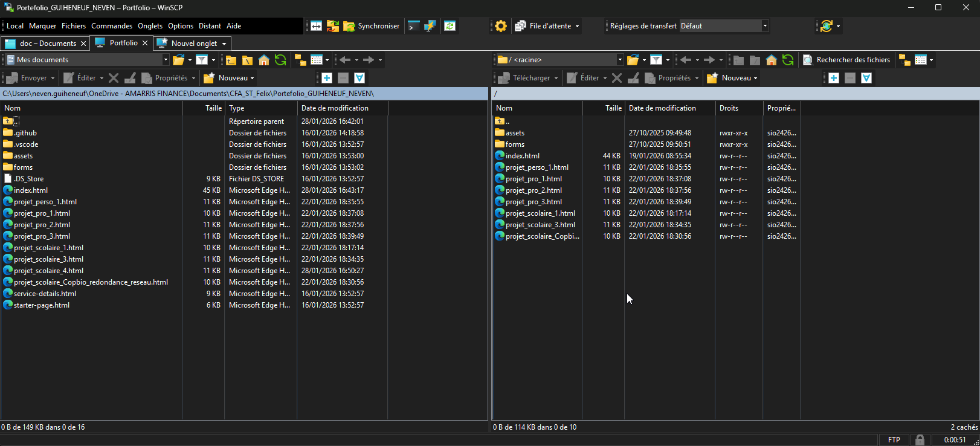Go to local home directory icon
Image resolution: width=980 pixels, height=446 pixels.
coord(264,60)
